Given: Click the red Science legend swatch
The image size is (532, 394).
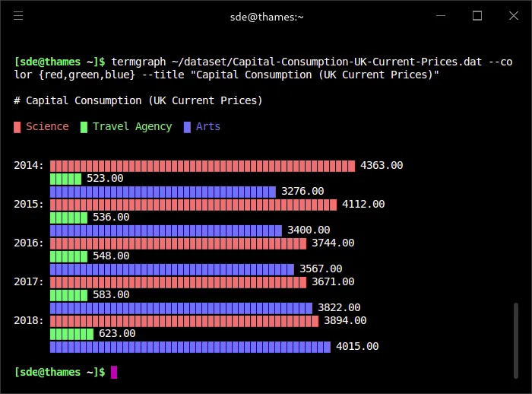Looking at the screenshot, I should tap(17, 127).
